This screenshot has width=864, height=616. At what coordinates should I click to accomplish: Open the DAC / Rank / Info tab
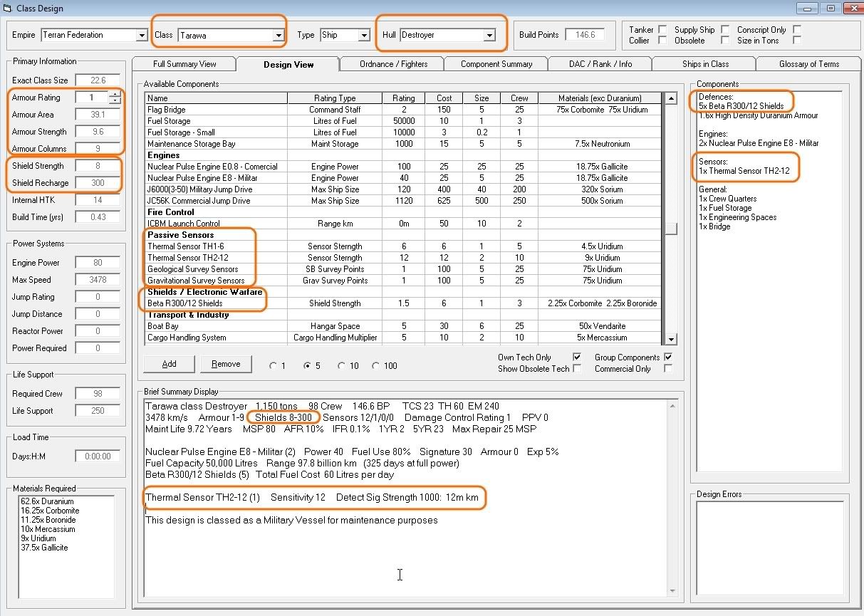[x=600, y=64]
